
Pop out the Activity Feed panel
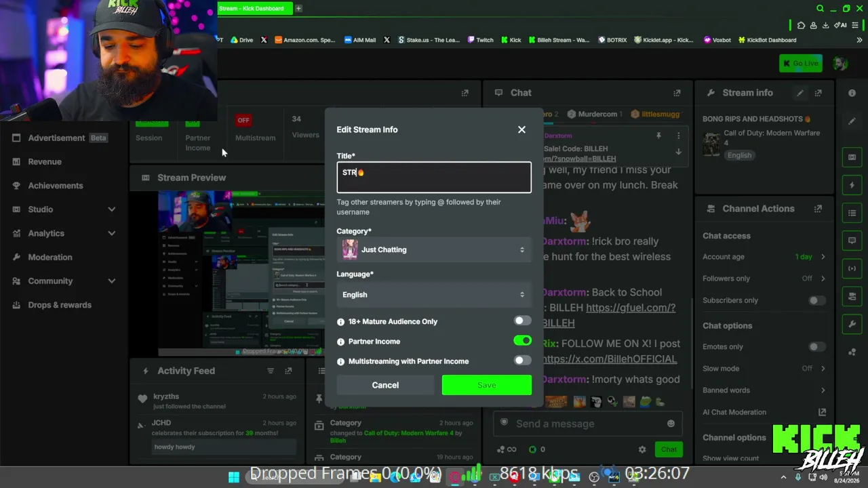tap(288, 371)
